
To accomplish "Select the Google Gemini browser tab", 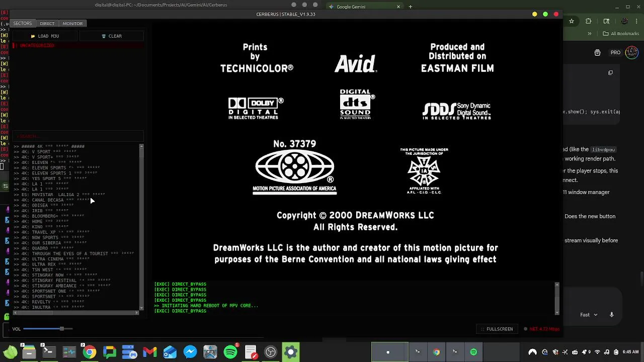I will pyautogui.click(x=365, y=7).
